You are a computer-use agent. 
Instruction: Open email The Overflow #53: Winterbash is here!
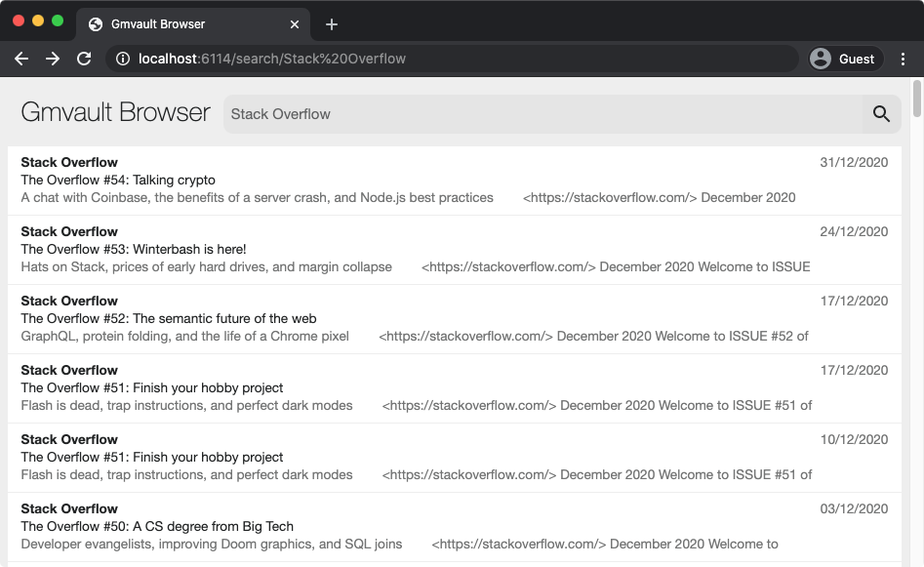tap(455, 250)
